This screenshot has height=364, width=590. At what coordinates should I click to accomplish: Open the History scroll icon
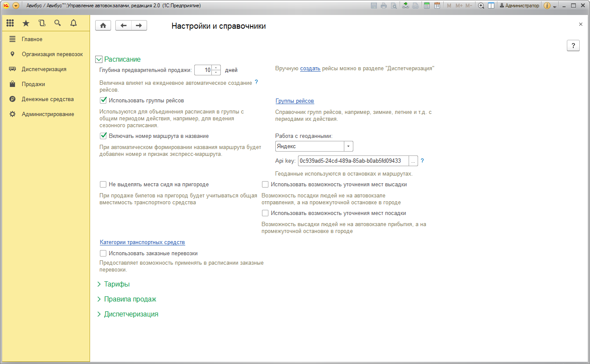tap(42, 23)
